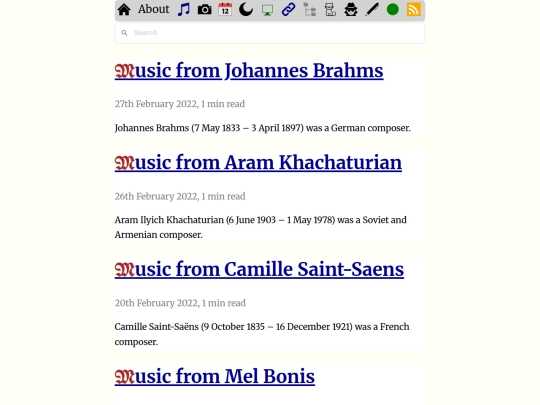The image size is (540, 405).
Task: Open Music from Aram Khachaturian post
Action: point(258,163)
